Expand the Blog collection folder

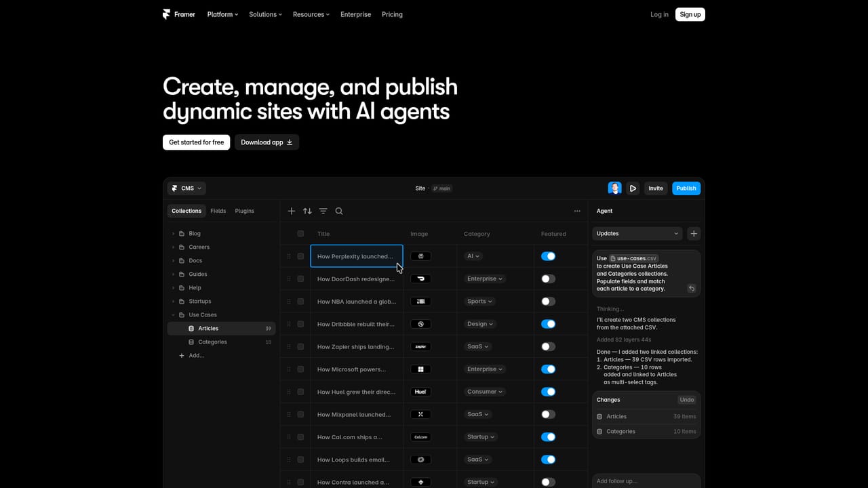173,233
